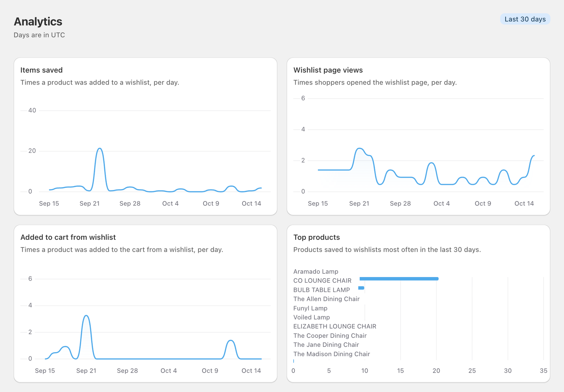Viewport: 564px width, 392px height.
Task: Click 'Times shoppers opened the wishlist page' description
Action: coord(375,82)
